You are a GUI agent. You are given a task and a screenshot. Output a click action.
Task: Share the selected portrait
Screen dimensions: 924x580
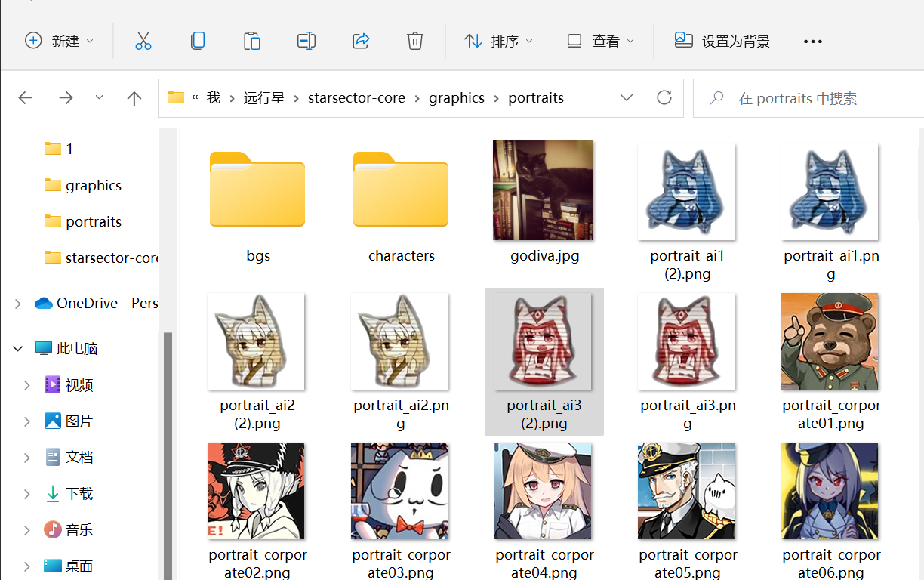click(361, 42)
